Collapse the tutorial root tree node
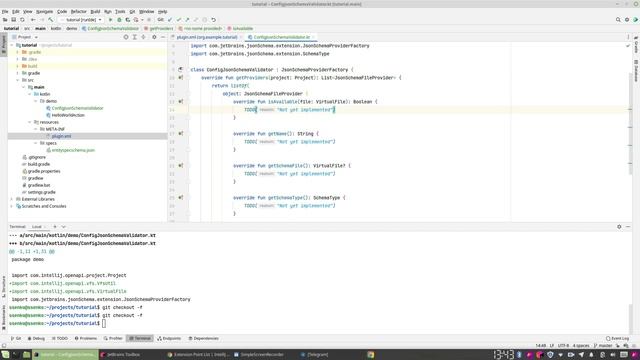640x360 pixels. coord(12,45)
